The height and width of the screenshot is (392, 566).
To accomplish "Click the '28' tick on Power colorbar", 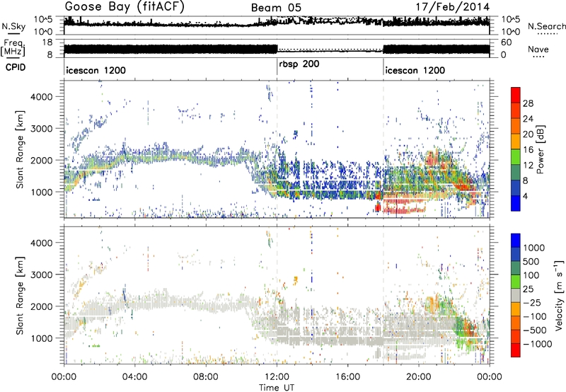I will coord(528,103).
